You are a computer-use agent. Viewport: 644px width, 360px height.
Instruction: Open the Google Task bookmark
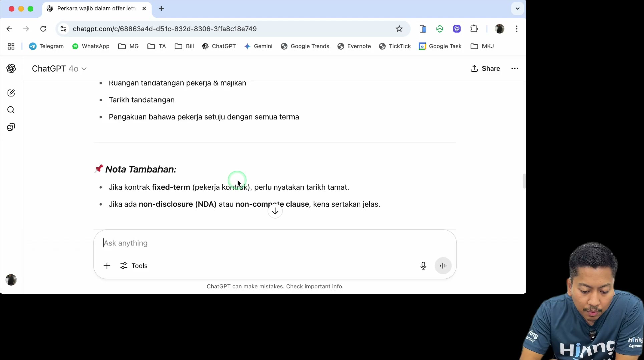pyautogui.click(x=440, y=46)
